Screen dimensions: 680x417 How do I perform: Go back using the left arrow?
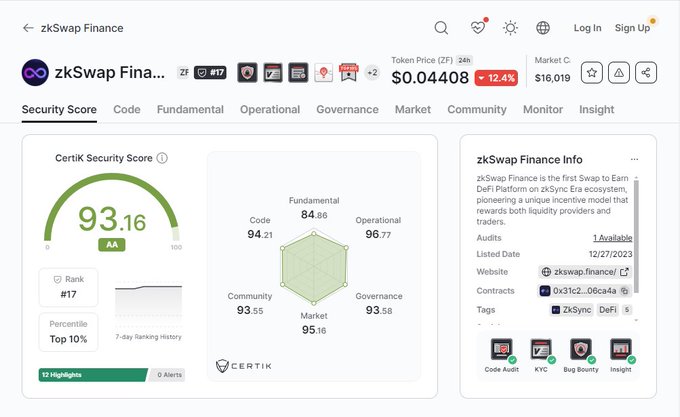click(28, 28)
